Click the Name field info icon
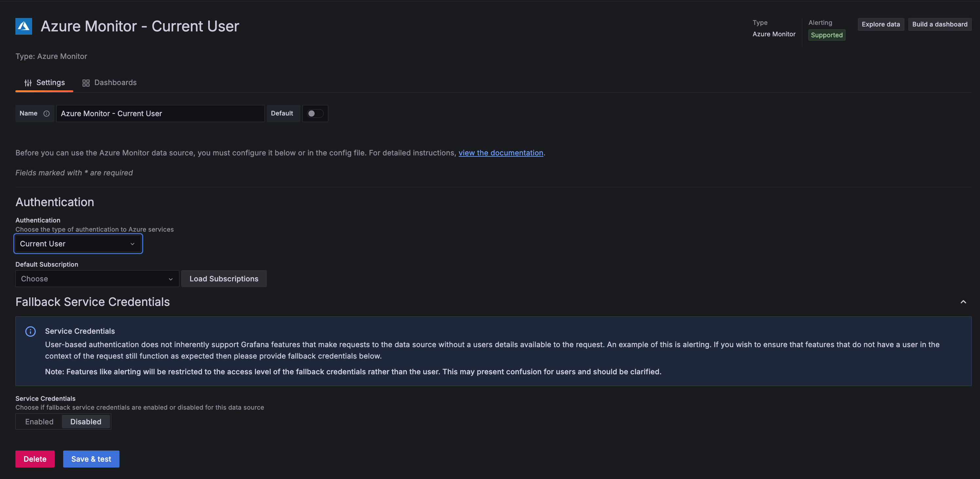The width and height of the screenshot is (980, 479). coord(47,114)
